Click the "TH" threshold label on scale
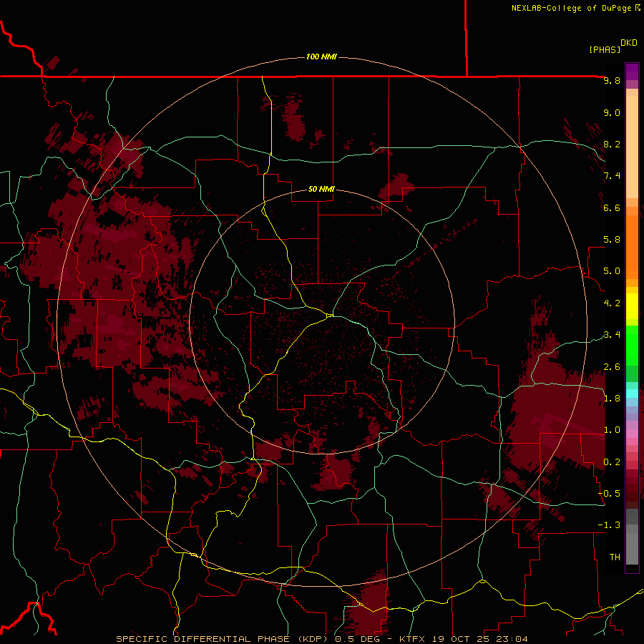Viewport: 644px width, 644px height. (615, 557)
